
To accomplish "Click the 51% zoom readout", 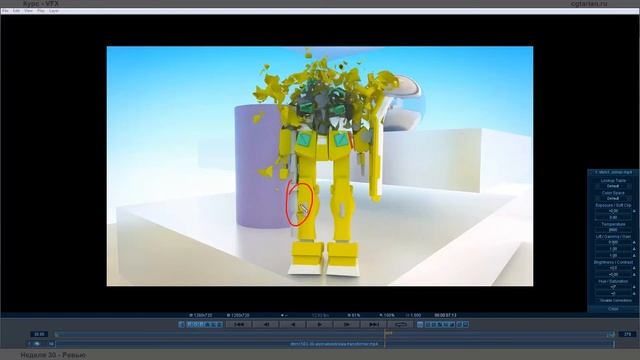I will tap(354, 315).
